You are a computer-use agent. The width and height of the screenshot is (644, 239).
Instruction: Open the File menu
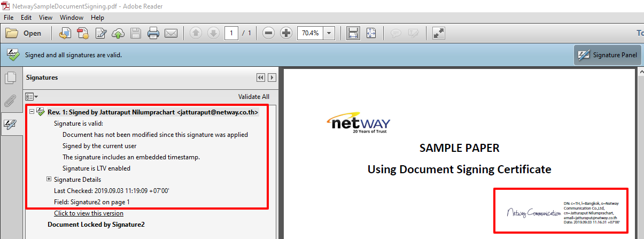[9, 18]
